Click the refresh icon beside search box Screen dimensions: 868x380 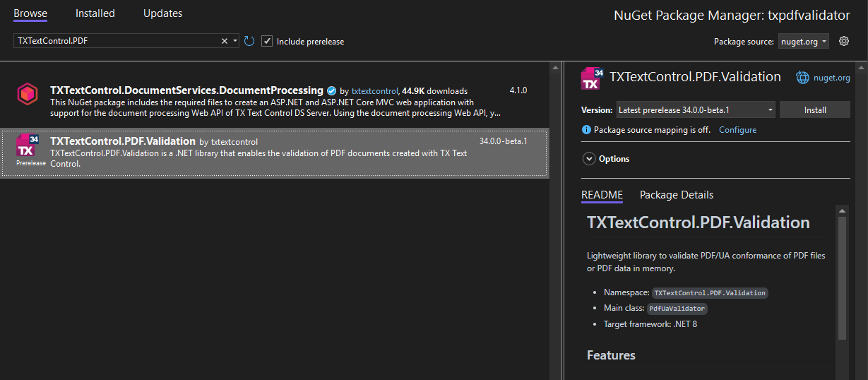click(x=249, y=41)
